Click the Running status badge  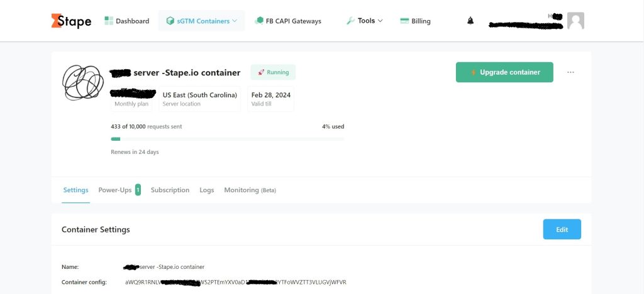click(273, 72)
